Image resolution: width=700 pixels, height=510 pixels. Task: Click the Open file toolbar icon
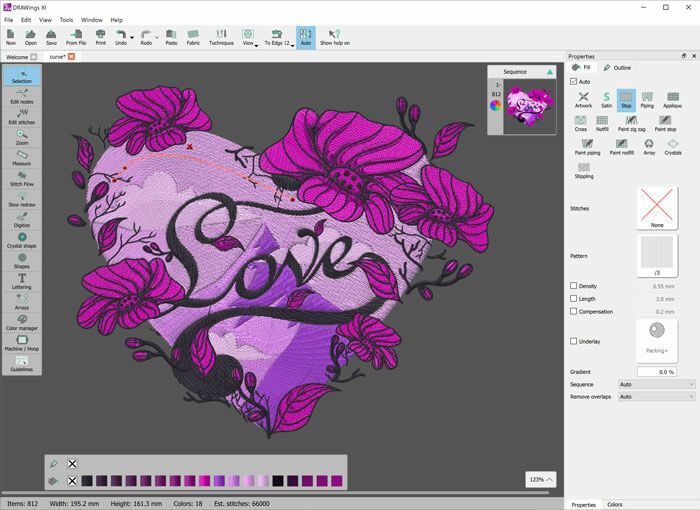(x=30, y=38)
